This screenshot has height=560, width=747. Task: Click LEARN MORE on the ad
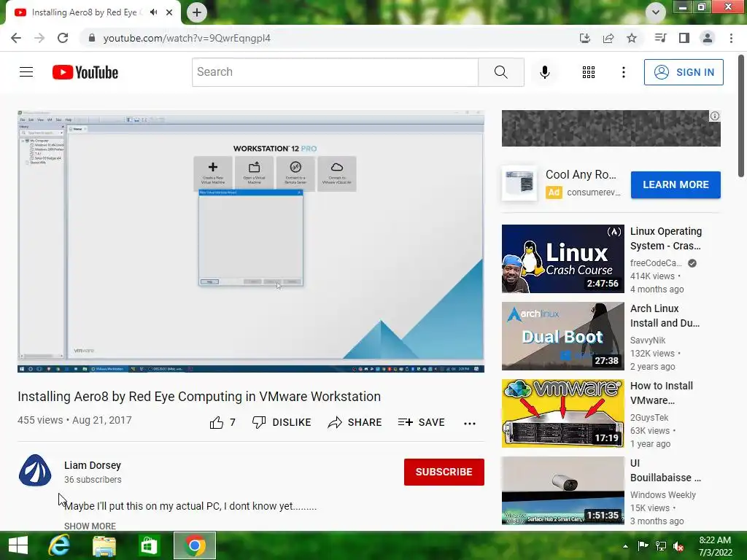point(676,184)
